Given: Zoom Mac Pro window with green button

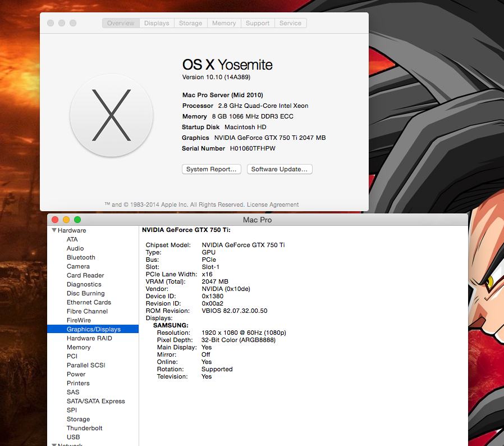Looking at the screenshot, I should (77, 220).
